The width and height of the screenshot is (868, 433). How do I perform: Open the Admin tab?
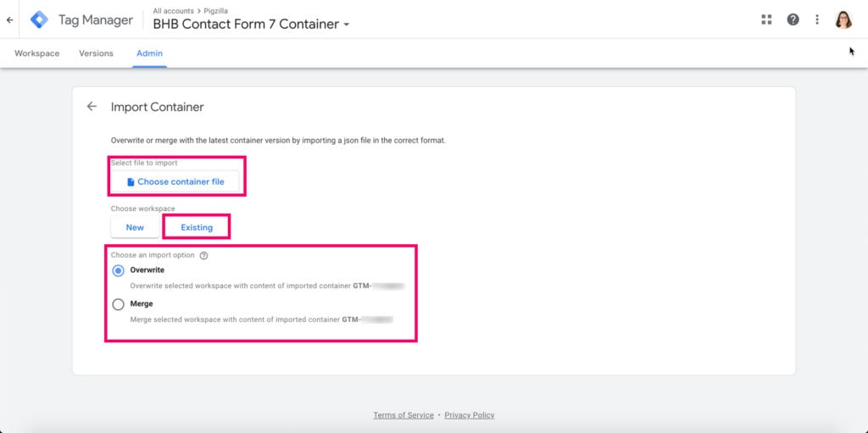tap(149, 53)
